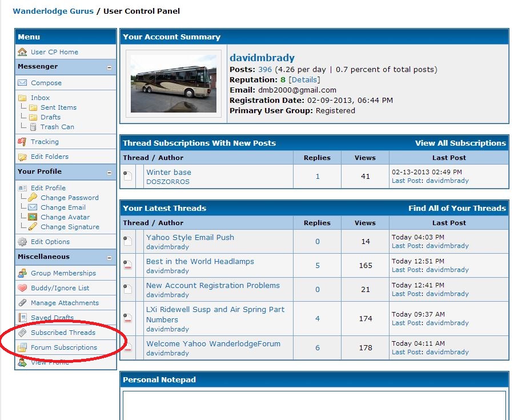The height and width of the screenshot is (420, 522).
Task: Click the Reputation Details link
Action: (304, 80)
